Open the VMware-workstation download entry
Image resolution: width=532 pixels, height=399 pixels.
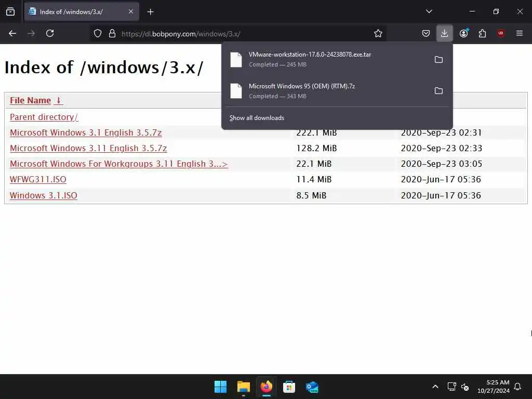(x=326, y=59)
